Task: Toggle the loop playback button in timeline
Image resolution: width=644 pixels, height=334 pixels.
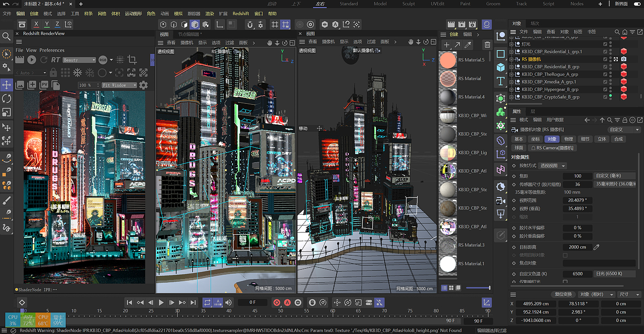Action: coord(207,302)
